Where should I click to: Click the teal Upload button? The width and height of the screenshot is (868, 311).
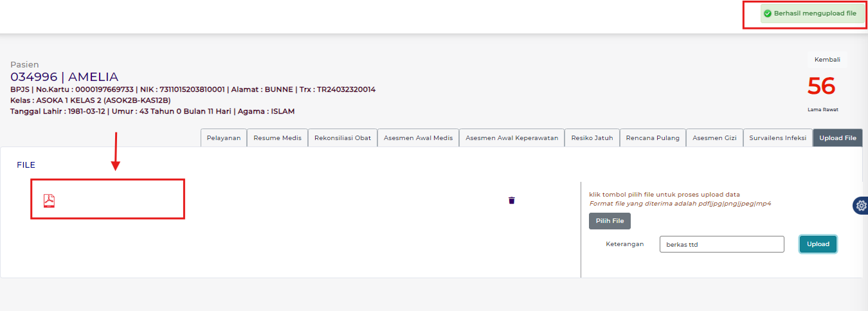coord(818,244)
